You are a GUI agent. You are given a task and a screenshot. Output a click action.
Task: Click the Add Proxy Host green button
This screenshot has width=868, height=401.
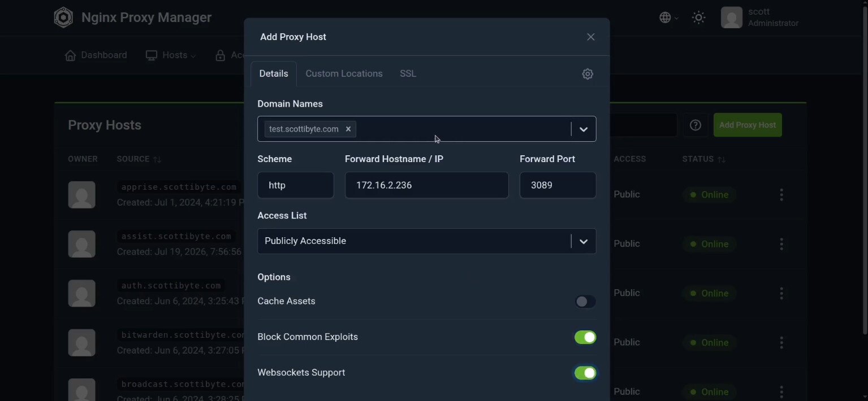coord(748,125)
